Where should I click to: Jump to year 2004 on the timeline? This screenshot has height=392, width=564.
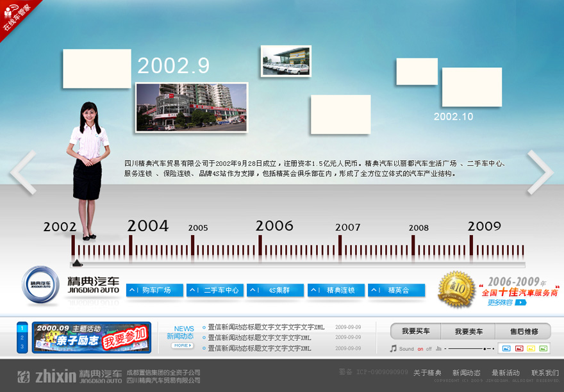tap(148, 226)
